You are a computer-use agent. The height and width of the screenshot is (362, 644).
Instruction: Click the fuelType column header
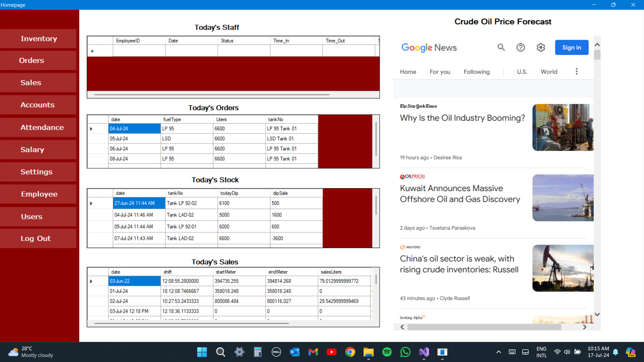click(187, 119)
